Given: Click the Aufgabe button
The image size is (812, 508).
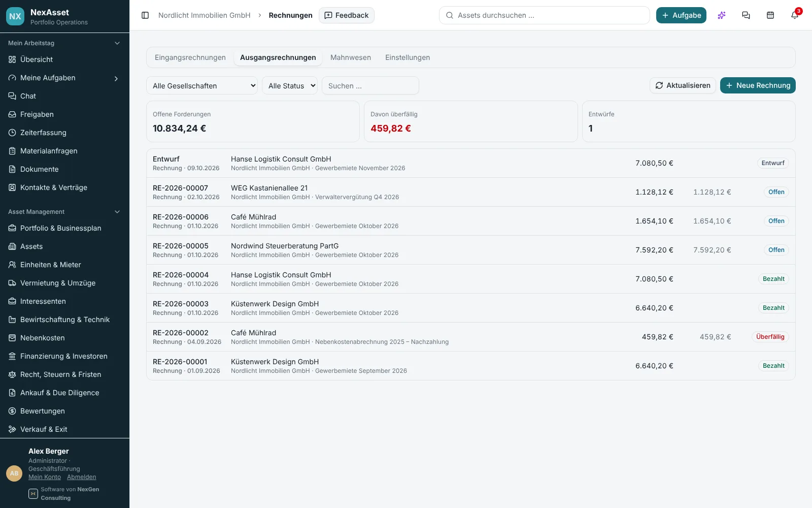Looking at the screenshot, I should click(x=681, y=15).
